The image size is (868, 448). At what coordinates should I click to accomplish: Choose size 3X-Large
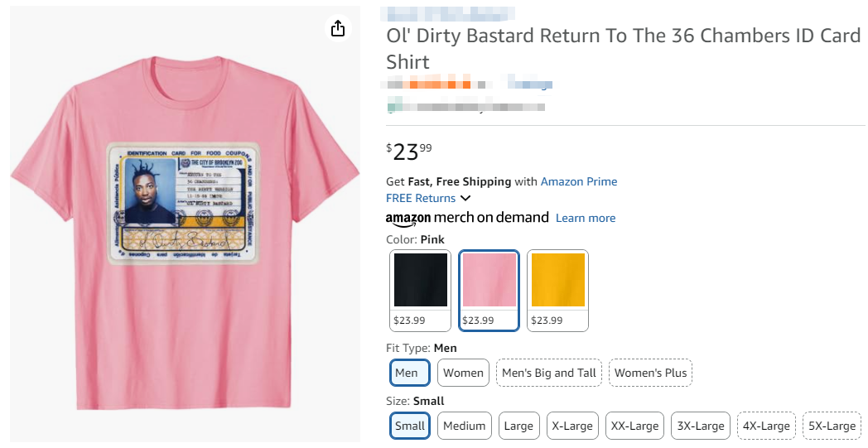700,426
